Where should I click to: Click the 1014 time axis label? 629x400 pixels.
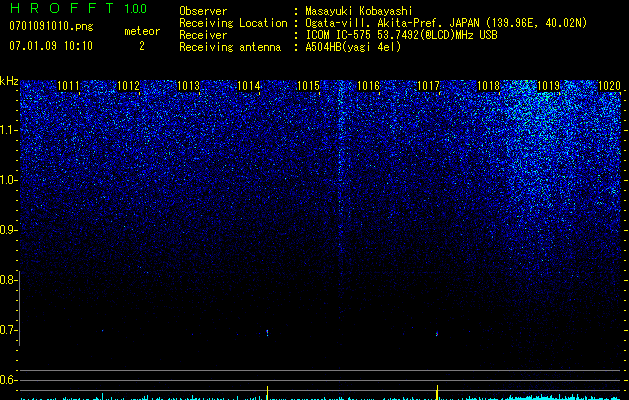coord(248,86)
